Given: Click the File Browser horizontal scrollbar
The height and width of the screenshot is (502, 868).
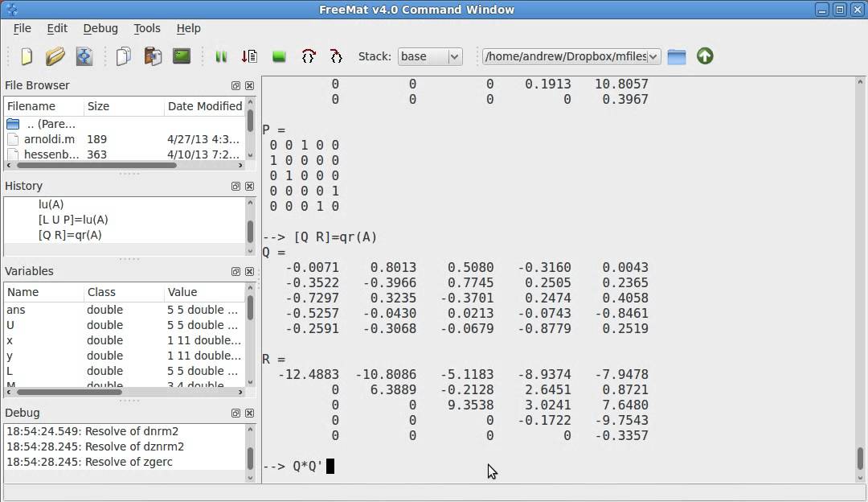Looking at the screenshot, I should click(x=125, y=165).
